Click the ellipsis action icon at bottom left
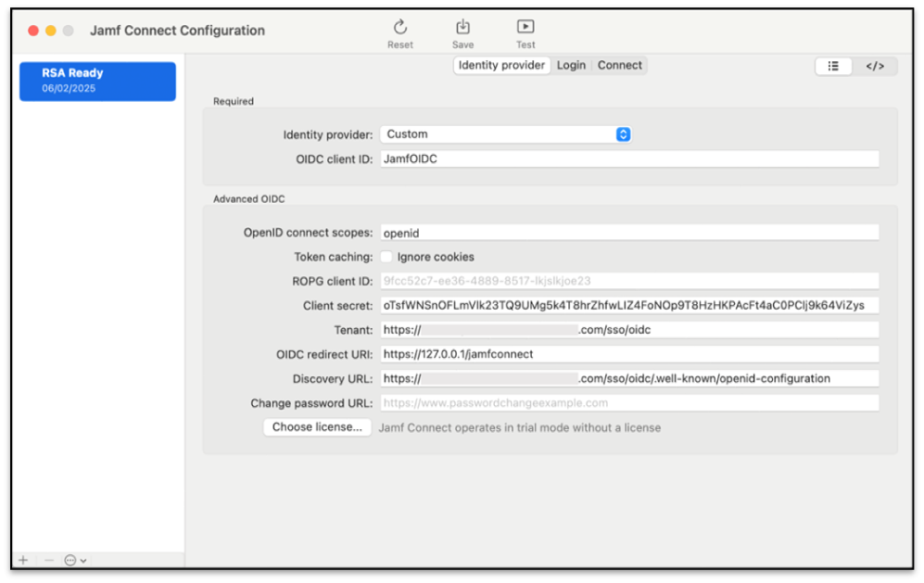This screenshot has height=583, width=924. point(70,560)
